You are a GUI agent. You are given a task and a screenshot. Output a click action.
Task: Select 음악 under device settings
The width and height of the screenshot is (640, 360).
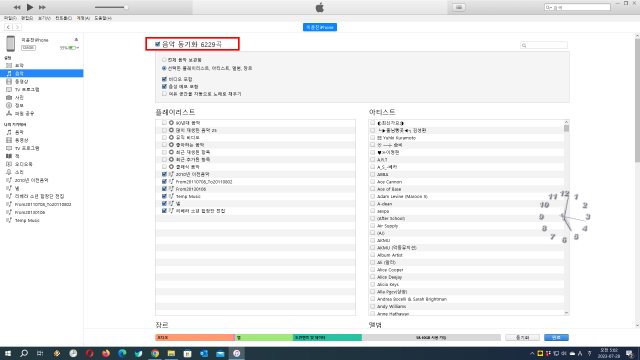(42, 73)
